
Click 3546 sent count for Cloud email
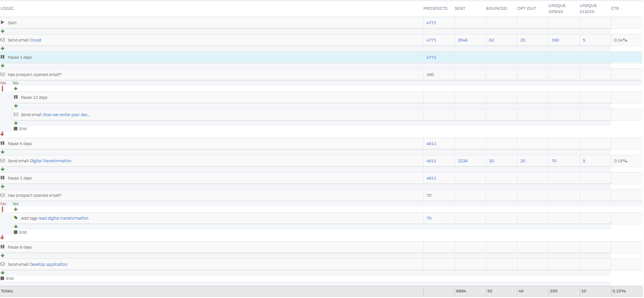click(x=462, y=40)
